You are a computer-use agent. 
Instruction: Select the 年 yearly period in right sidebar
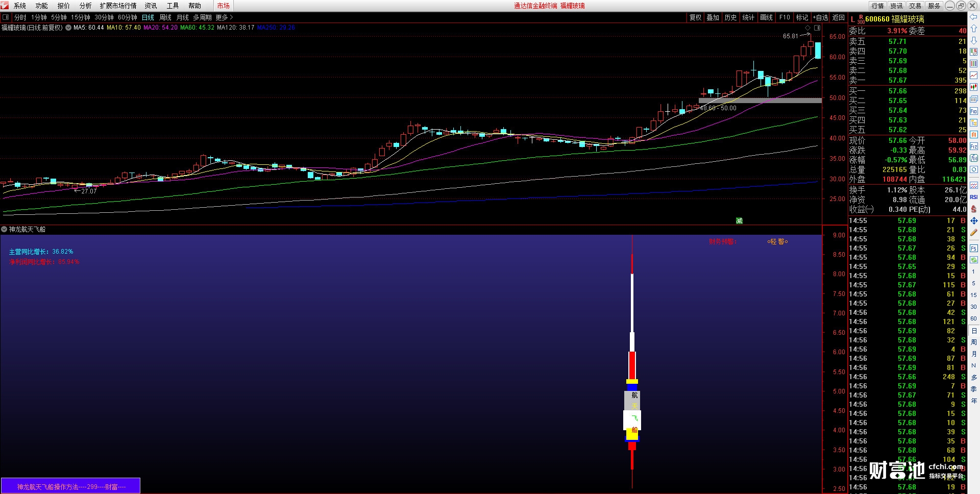974,401
